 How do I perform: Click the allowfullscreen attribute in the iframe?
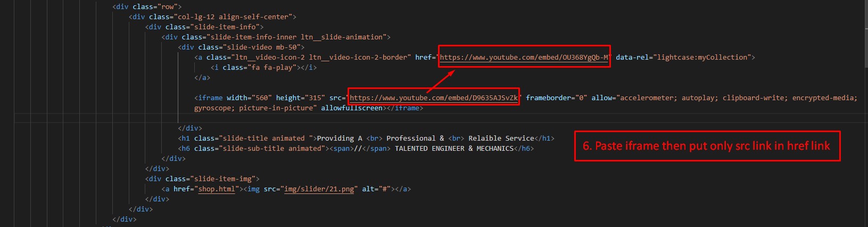351,108
